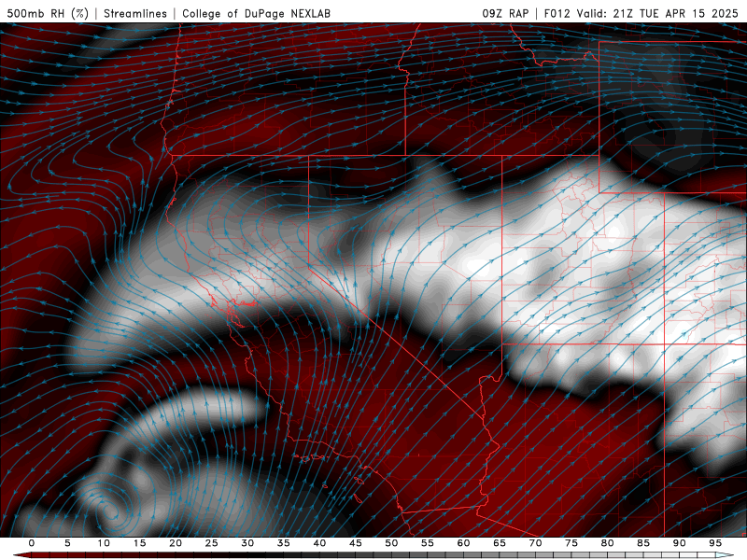This screenshot has height=560, width=747.
Task: Click the colorbar label "80"
Action: tap(608, 543)
